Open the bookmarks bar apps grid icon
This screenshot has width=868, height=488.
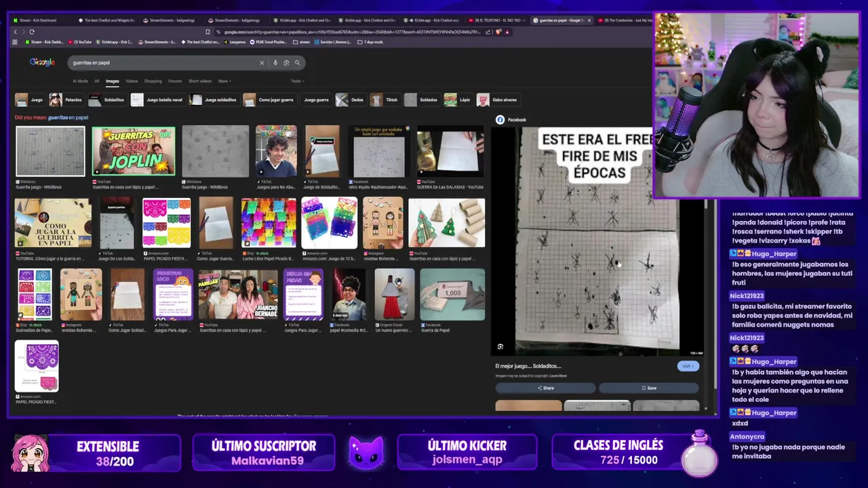coord(15,42)
